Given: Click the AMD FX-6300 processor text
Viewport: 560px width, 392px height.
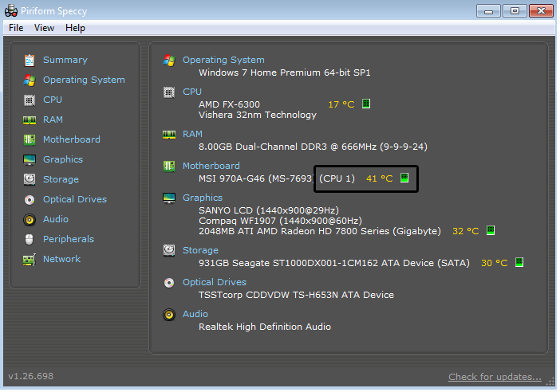Looking at the screenshot, I should tap(229, 105).
